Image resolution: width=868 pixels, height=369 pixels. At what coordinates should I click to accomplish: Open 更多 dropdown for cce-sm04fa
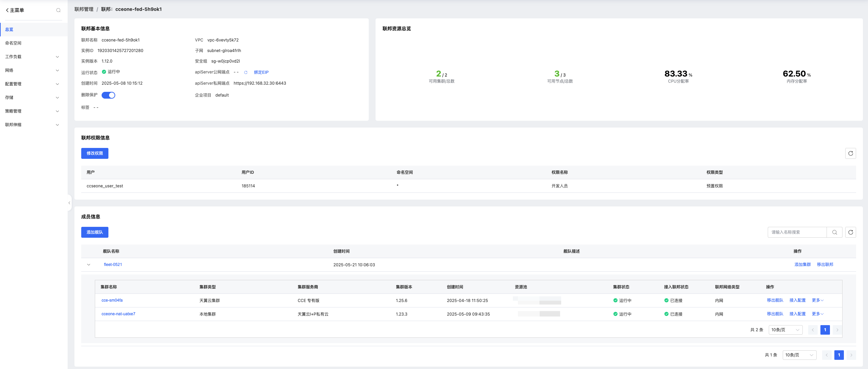pos(817,300)
